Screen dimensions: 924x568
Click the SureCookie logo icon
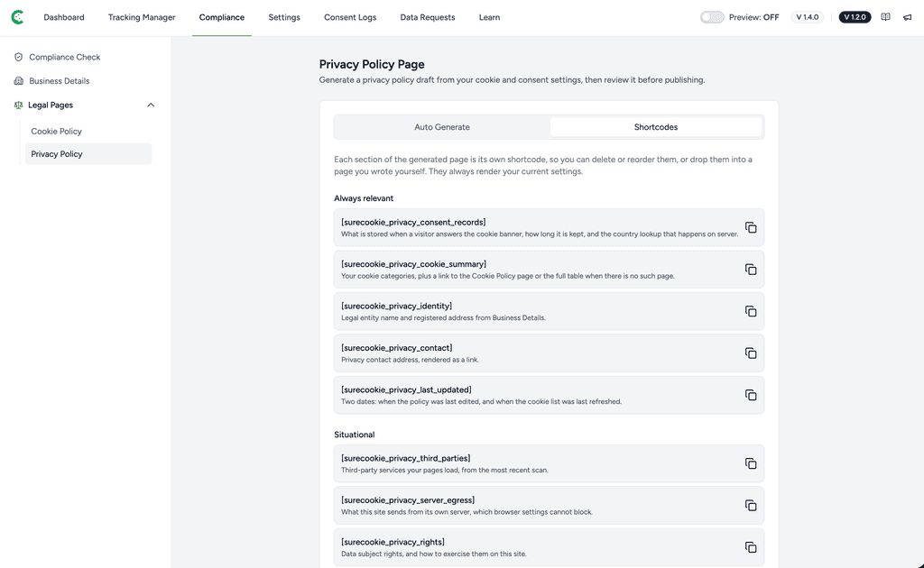click(18, 17)
